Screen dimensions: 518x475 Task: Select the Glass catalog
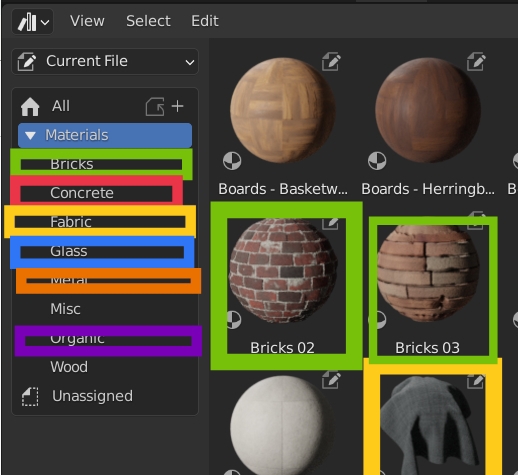click(105, 251)
